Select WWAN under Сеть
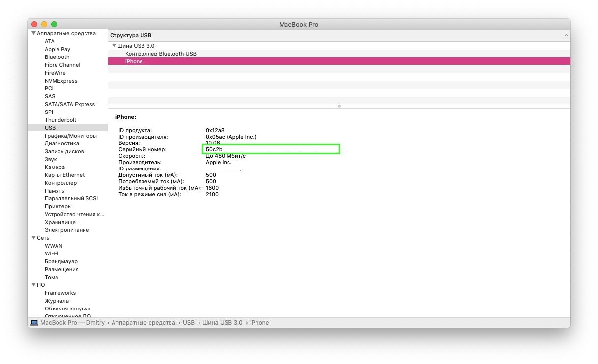Image resolution: width=598 pixels, height=364 pixels. [54, 246]
